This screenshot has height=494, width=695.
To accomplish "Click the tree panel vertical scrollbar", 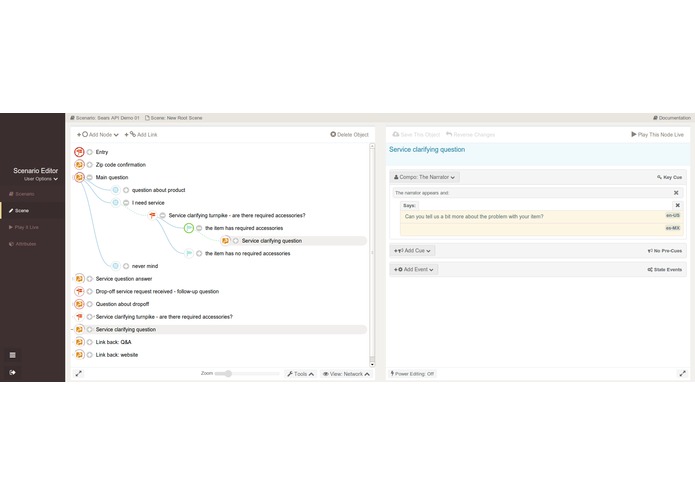I will pos(372,255).
